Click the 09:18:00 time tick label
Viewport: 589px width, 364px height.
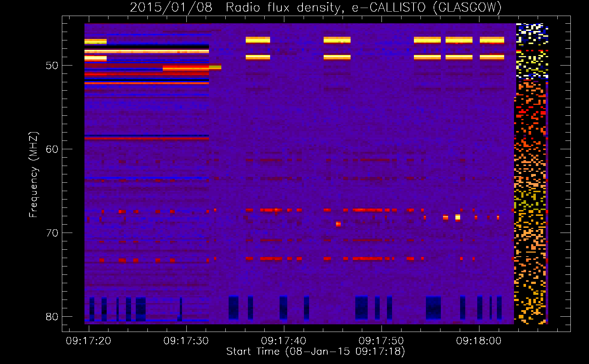coord(479,341)
